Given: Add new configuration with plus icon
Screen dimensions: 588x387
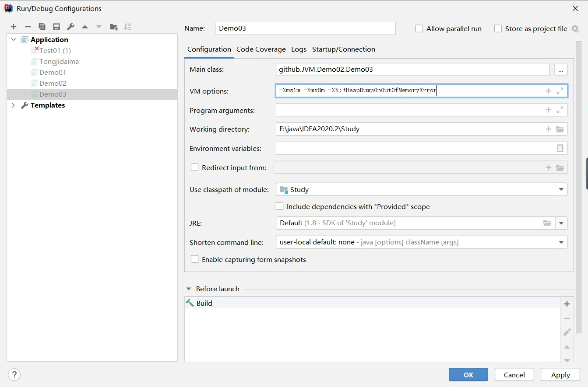Looking at the screenshot, I should (x=14, y=27).
